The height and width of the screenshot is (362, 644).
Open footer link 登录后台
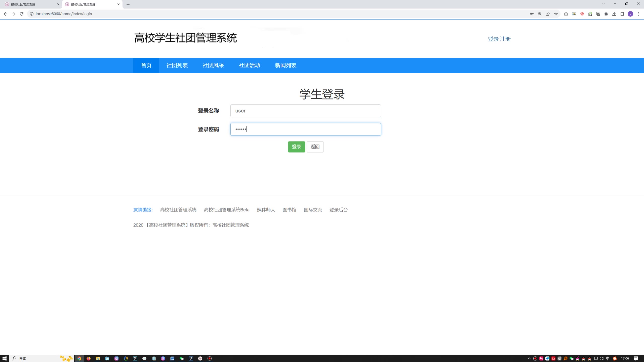coord(339,210)
